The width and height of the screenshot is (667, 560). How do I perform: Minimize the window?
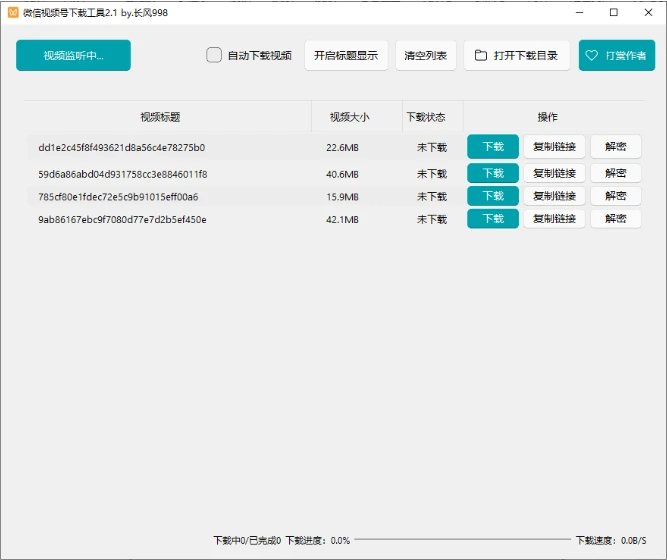pyautogui.click(x=579, y=12)
